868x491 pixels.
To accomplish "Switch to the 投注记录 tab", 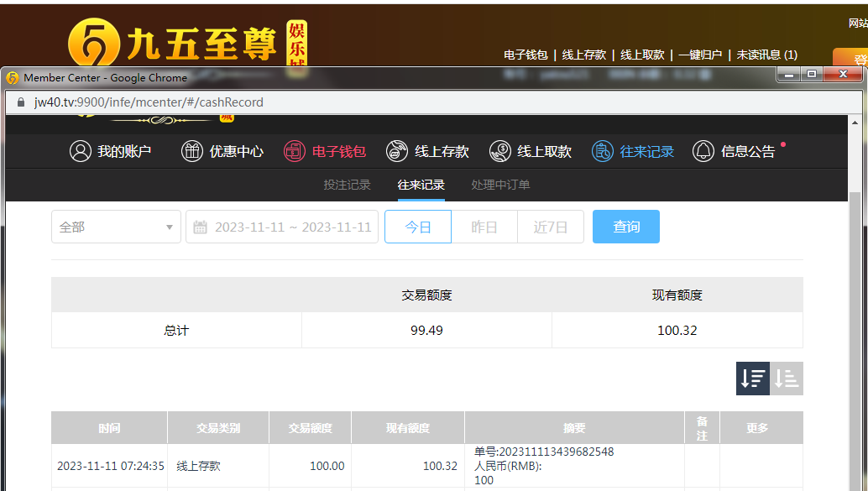I will tap(347, 185).
